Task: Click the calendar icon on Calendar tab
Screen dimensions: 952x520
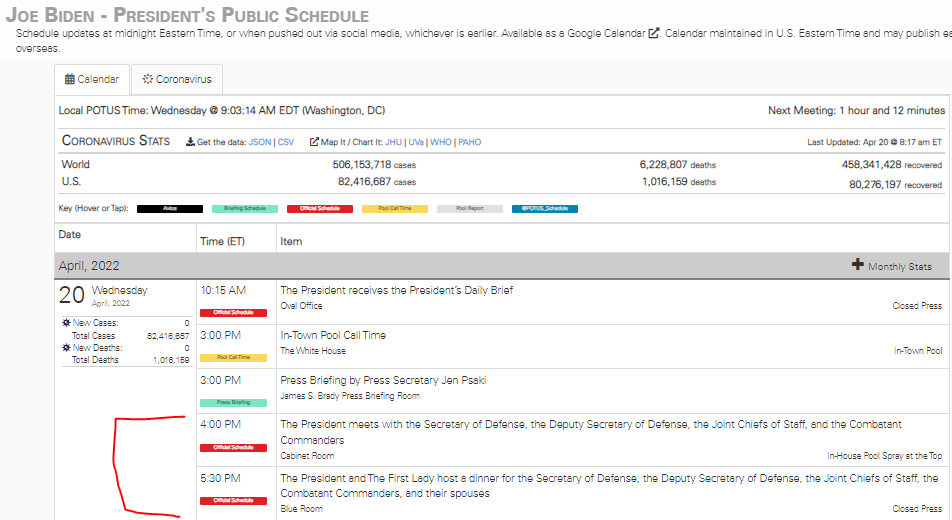Action: [70, 79]
